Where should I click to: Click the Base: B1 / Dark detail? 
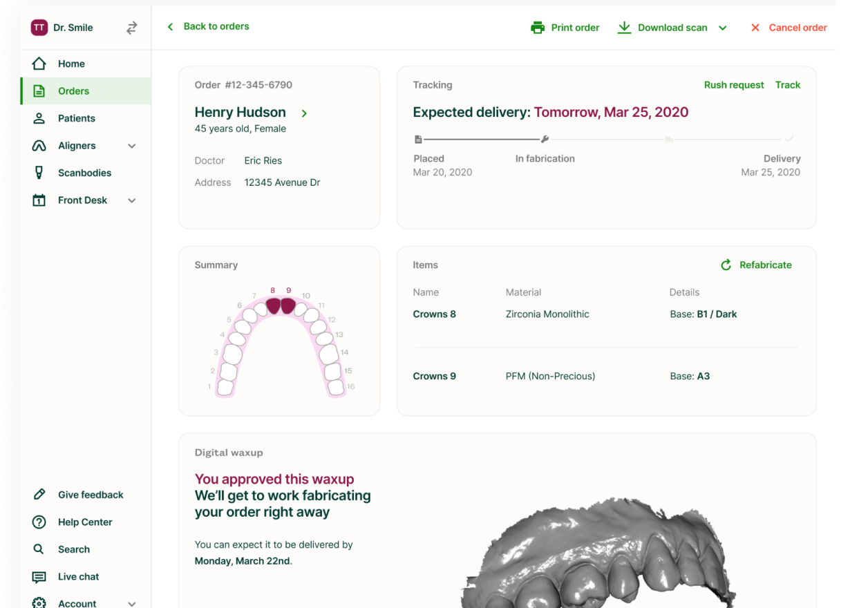pyautogui.click(x=703, y=314)
